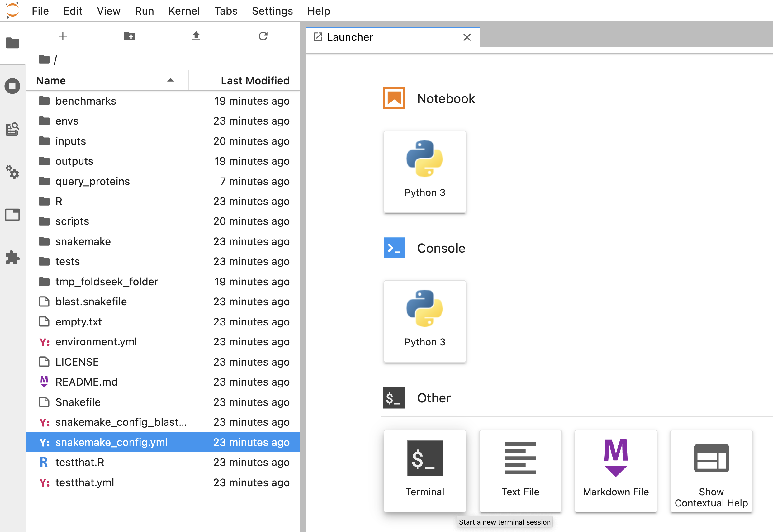Image resolution: width=773 pixels, height=532 pixels.
Task: Select the benchmarks folder
Action: pyautogui.click(x=86, y=101)
